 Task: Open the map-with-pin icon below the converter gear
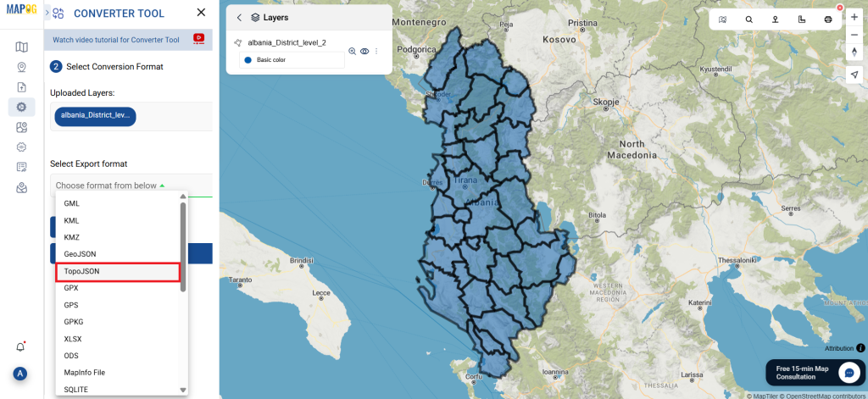[21, 127]
